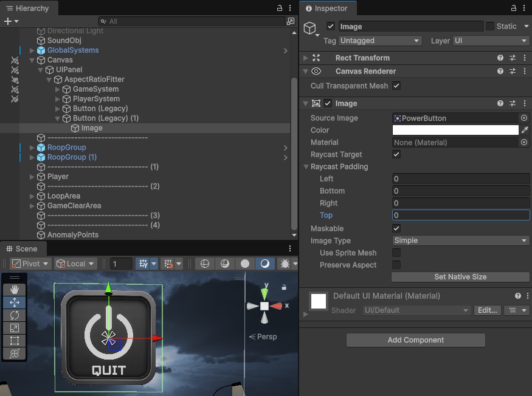
Task: Select the Rect tool in Scene toolbar
Action: (x=15, y=341)
